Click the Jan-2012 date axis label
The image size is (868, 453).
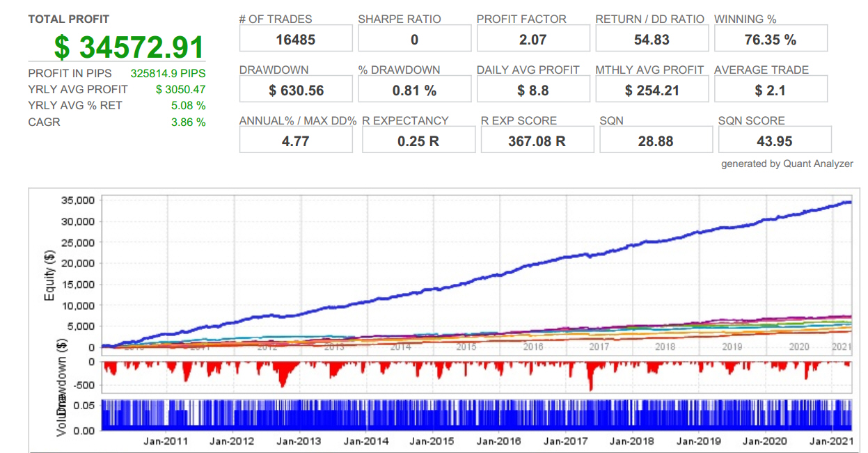click(x=232, y=440)
